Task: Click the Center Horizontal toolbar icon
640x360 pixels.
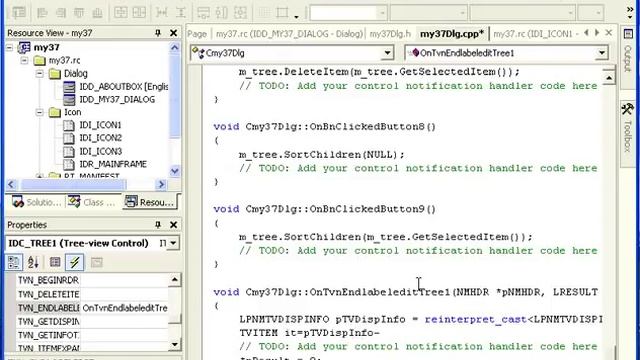Action: pos(139,13)
